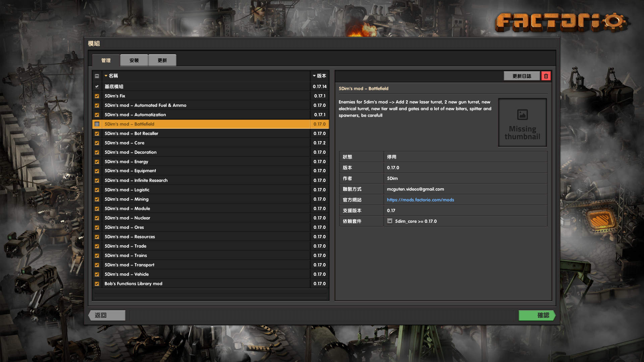Select the 5Dim's mod – Decoration row
644x362 pixels.
tap(211, 152)
